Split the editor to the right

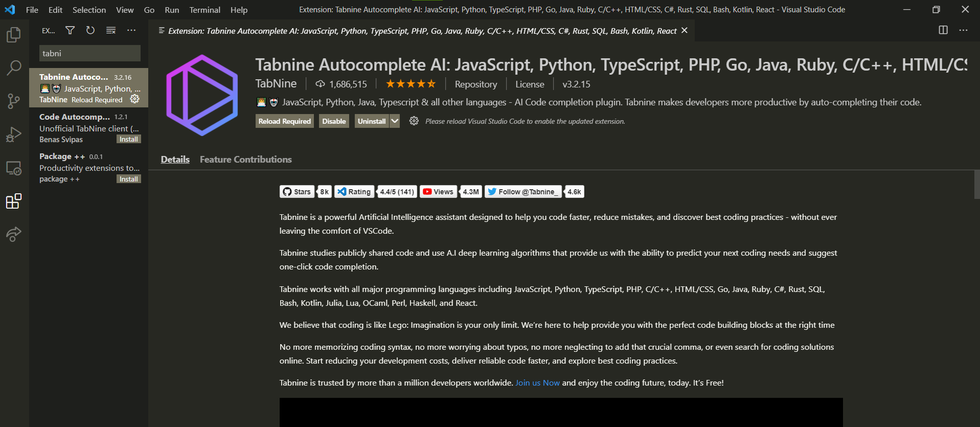(943, 31)
